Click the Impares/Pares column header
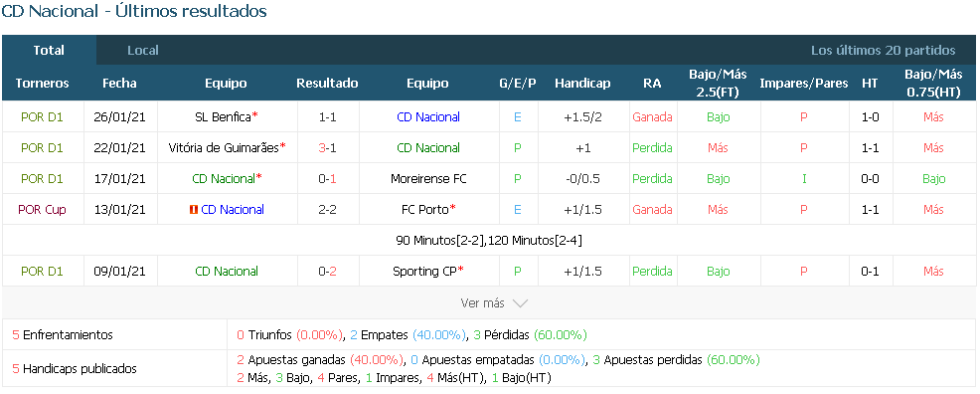 click(x=804, y=84)
